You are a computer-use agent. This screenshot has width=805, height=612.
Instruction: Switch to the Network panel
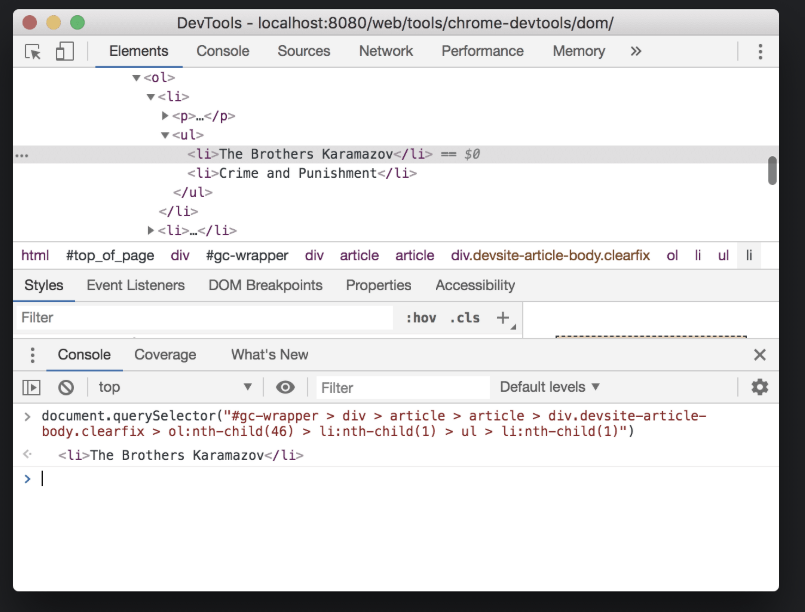(386, 51)
